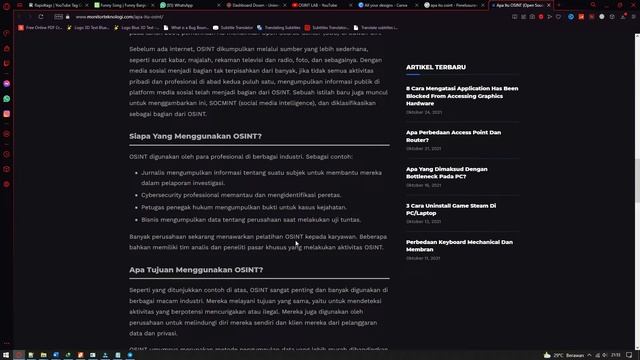Reload the current page

point(41,17)
